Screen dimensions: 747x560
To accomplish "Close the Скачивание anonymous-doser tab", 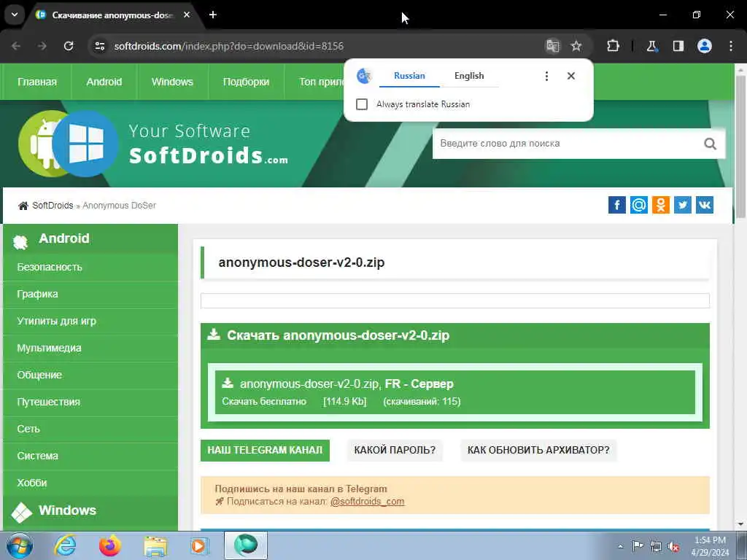I will [187, 15].
